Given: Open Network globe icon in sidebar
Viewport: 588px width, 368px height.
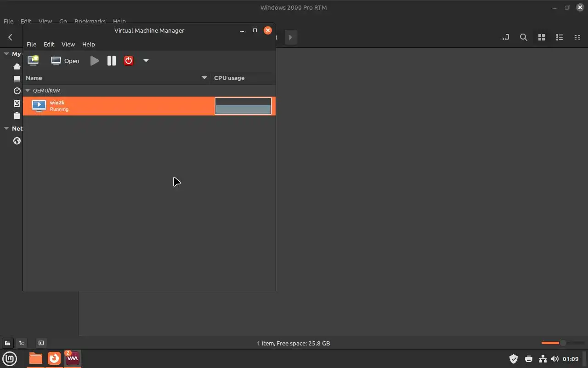Looking at the screenshot, I should click(x=17, y=141).
